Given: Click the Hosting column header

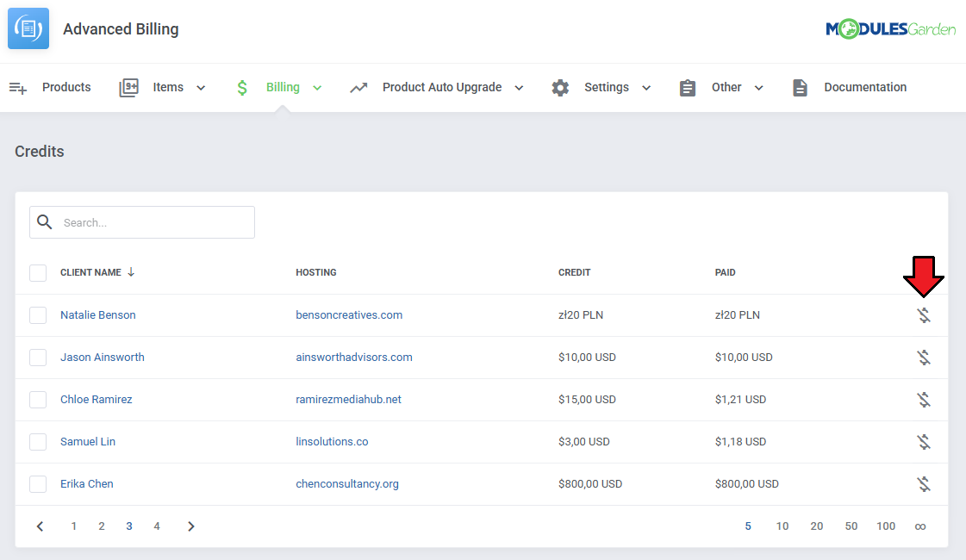Looking at the screenshot, I should (x=316, y=272).
